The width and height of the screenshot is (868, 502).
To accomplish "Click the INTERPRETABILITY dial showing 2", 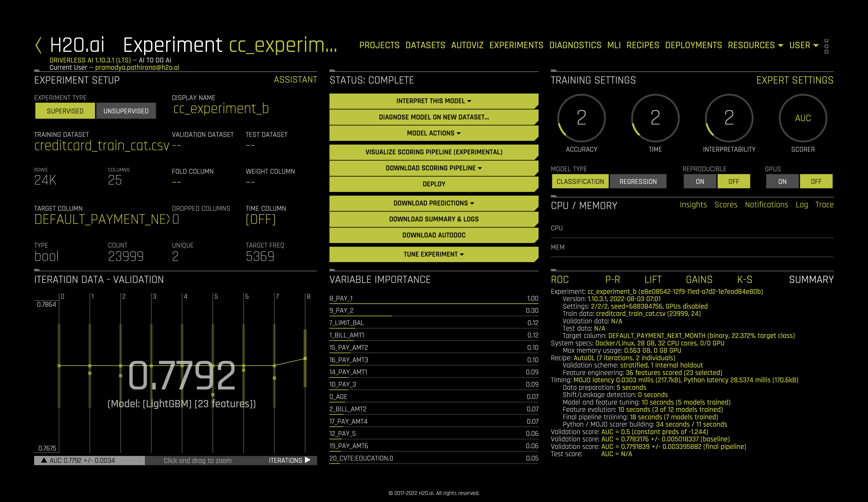I will (x=729, y=118).
